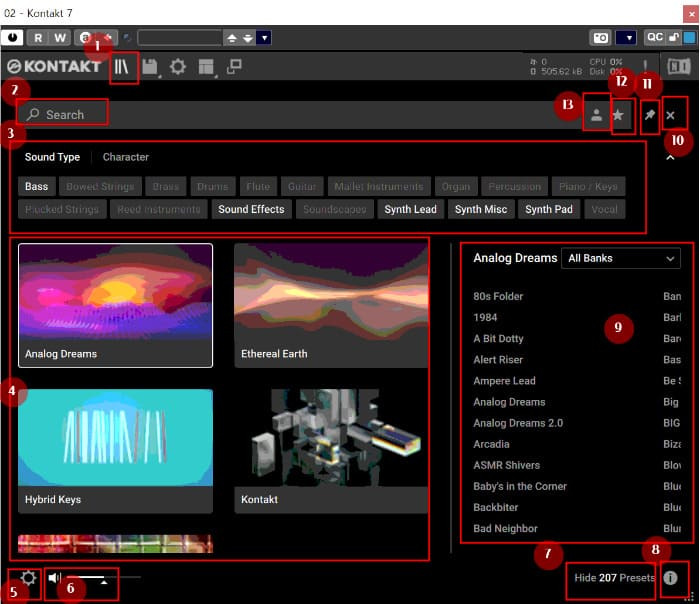The width and height of the screenshot is (700, 604).
Task: Toggle favorites star filter
Action: click(x=618, y=115)
